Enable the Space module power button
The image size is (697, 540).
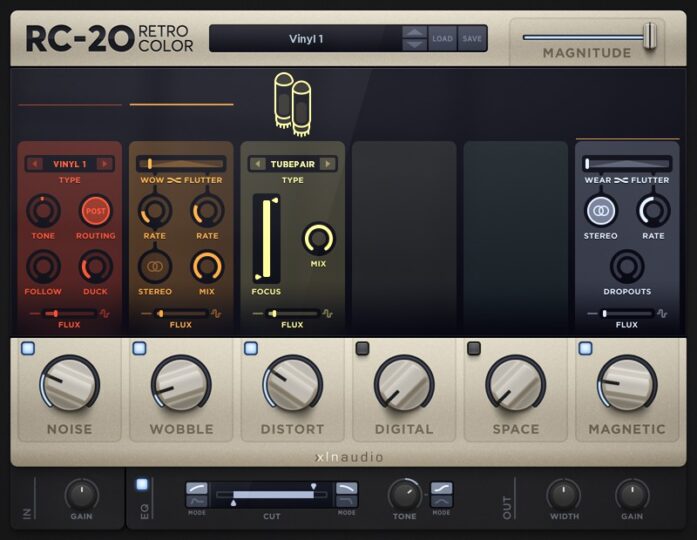474,348
